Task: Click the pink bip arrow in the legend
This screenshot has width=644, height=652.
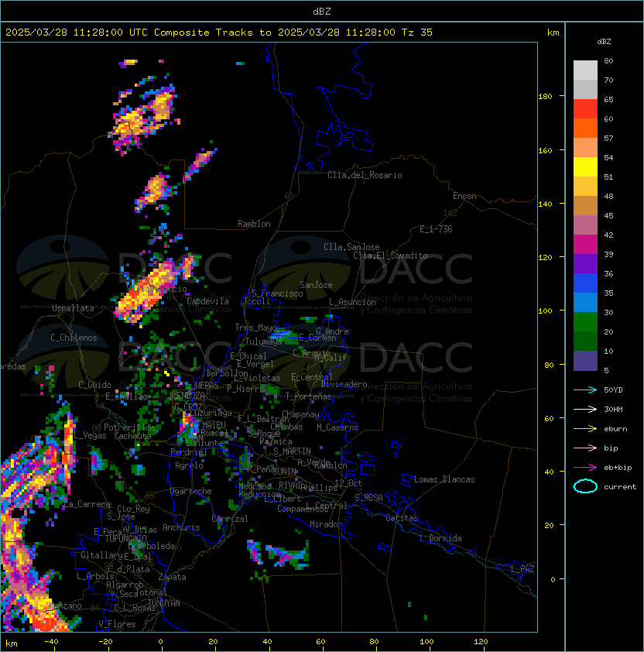Action: point(585,448)
